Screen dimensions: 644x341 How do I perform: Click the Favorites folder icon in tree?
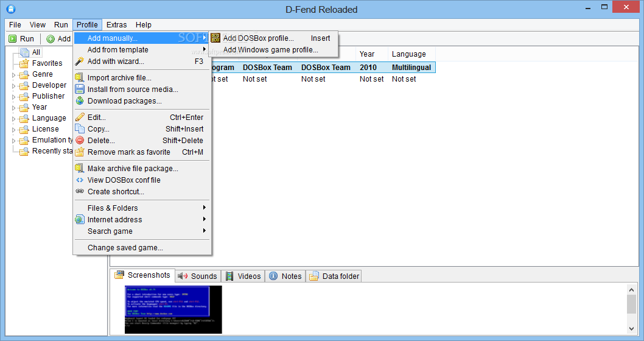(x=24, y=63)
